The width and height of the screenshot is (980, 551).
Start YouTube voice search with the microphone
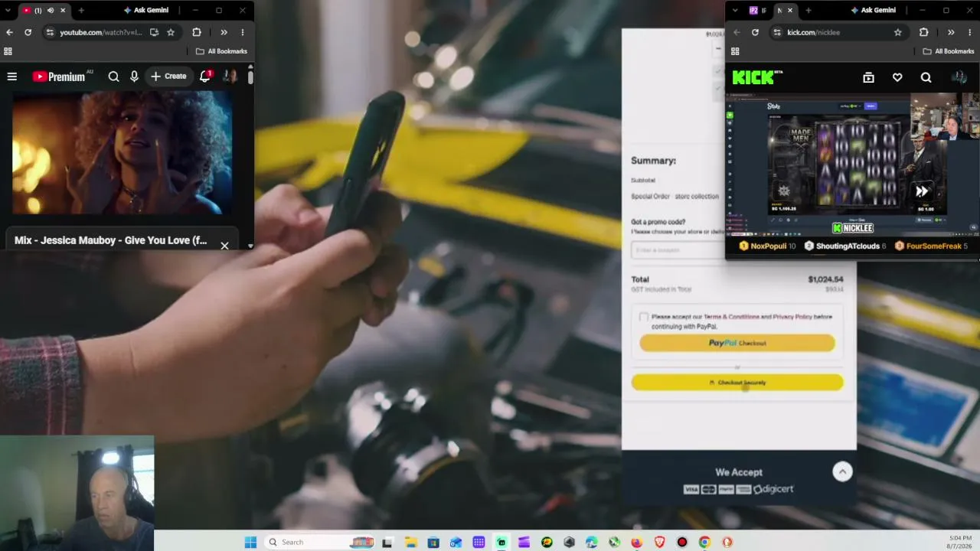(x=134, y=77)
